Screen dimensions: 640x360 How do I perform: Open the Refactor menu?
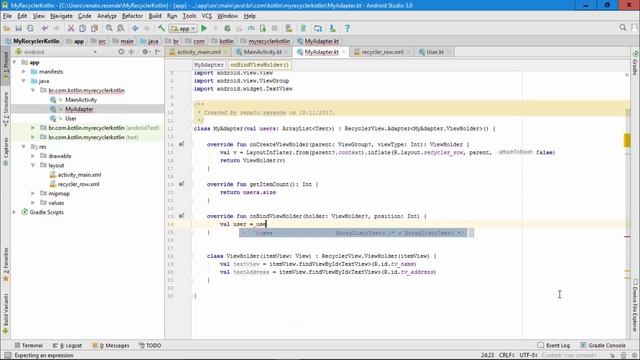coord(132,16)
